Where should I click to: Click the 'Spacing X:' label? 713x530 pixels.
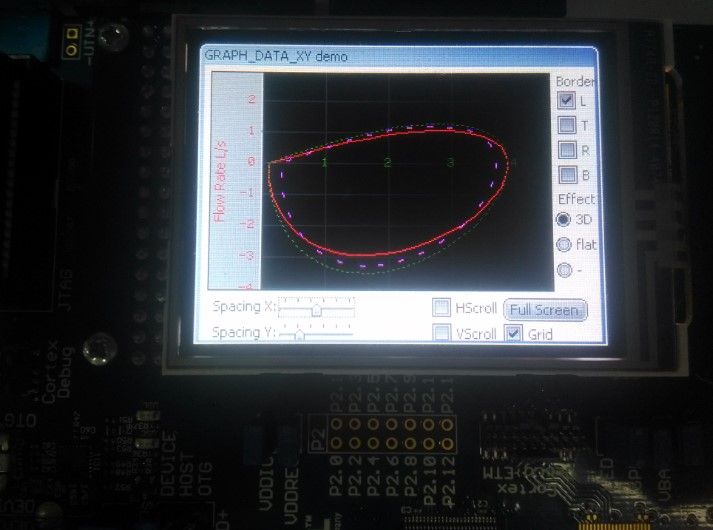click(244, 307)
